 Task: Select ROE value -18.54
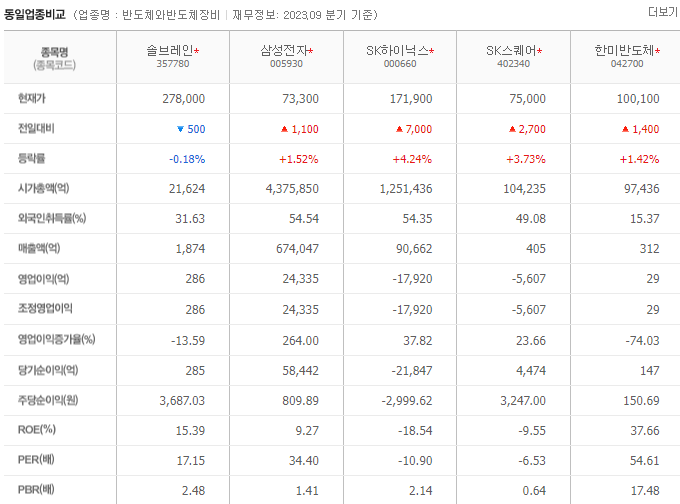415,431
